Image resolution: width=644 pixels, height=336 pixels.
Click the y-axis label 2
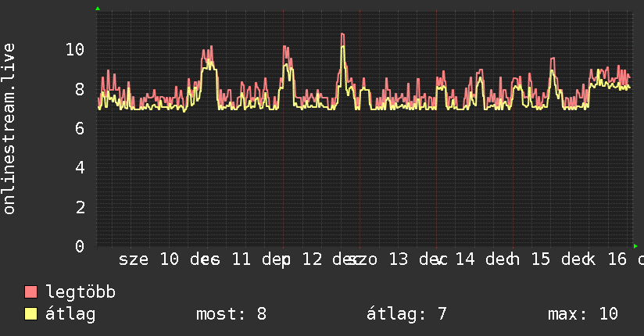coord(80,207)
